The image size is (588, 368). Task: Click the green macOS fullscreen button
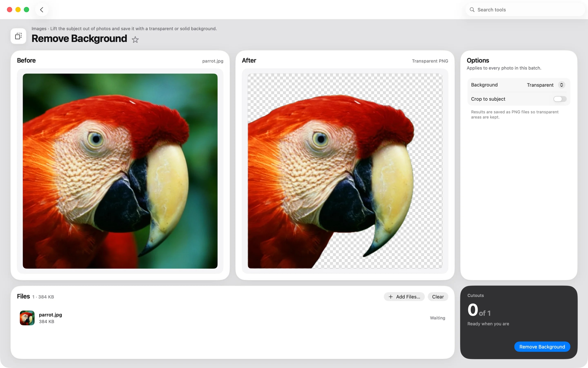point(27,10)
